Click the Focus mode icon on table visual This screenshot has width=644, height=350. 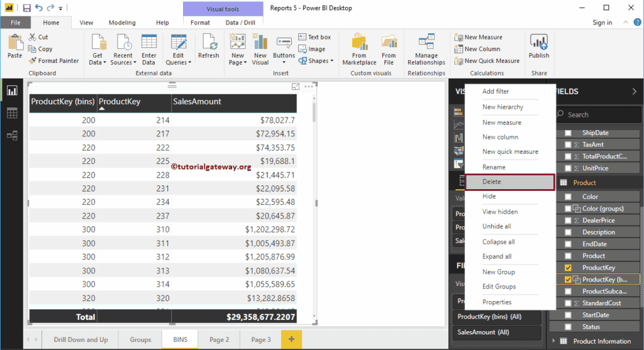tap(296, 87)
